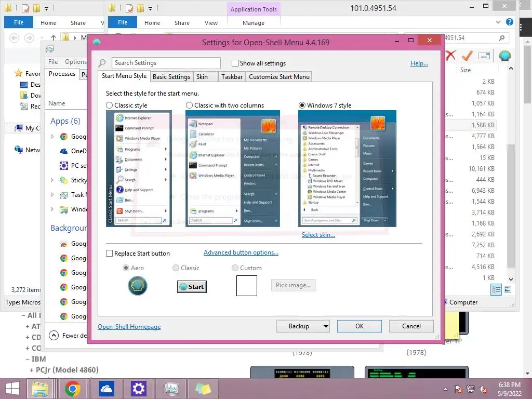This screenshot has height=399, width=532.
Task: Expand the Sticky Notes row in Task Manager
Action: pyautogui.click(x=52, y=180)
